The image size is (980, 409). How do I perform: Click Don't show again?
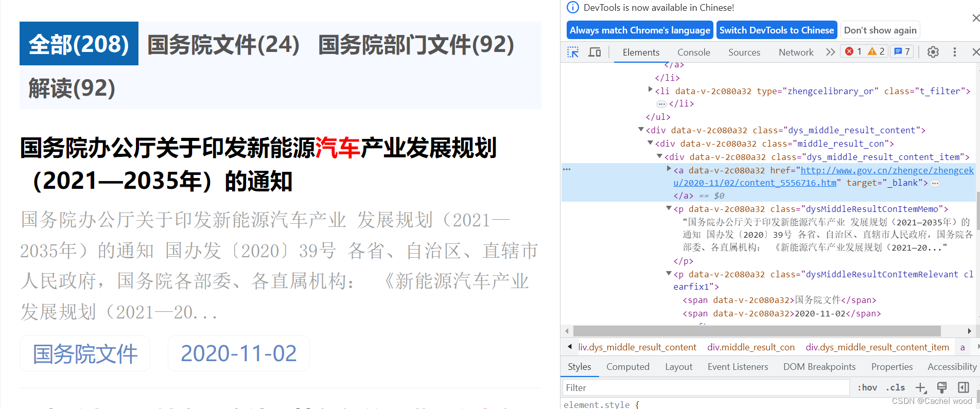[x=880, y=30]
